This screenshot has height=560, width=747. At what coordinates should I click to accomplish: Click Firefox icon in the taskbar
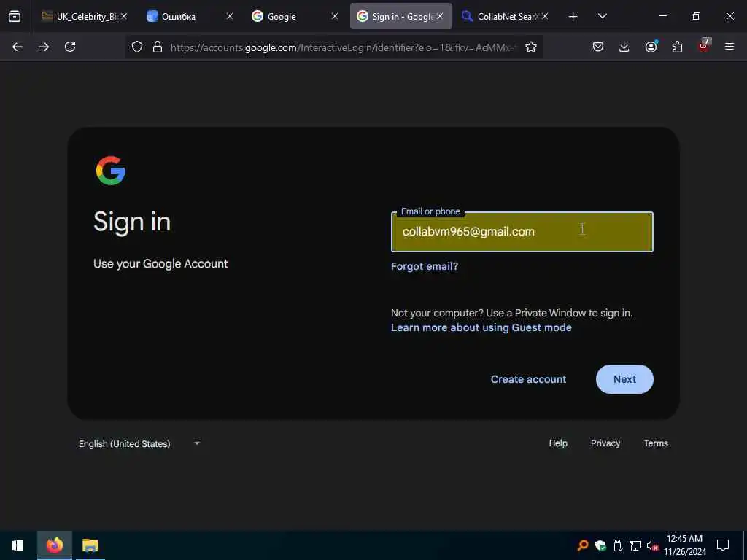(54, 545)
